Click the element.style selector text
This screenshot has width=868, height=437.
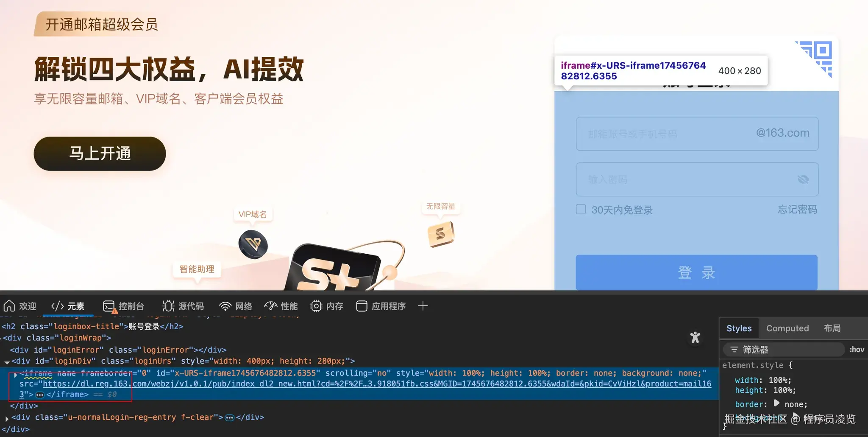(x=753, y=365)
